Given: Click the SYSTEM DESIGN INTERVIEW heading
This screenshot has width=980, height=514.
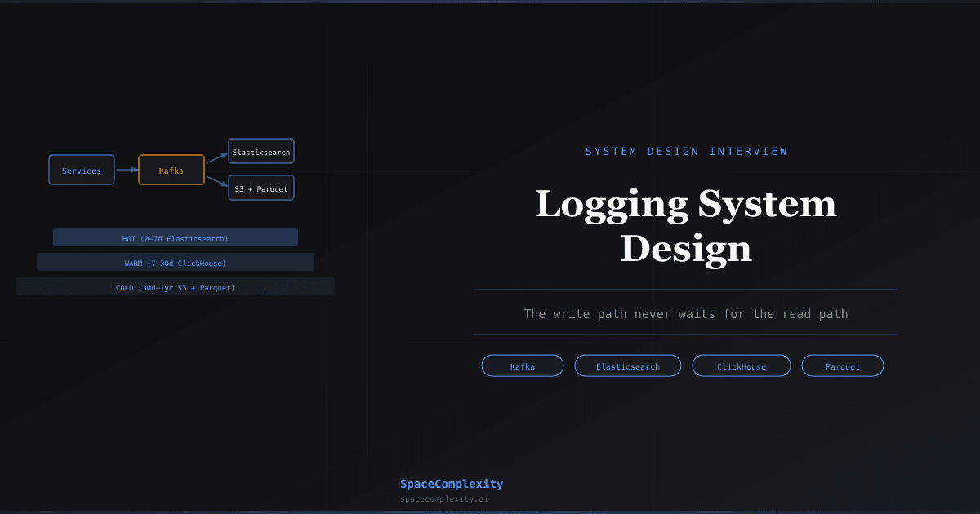Looking at the screenshot, I should [x=687, y=151].
